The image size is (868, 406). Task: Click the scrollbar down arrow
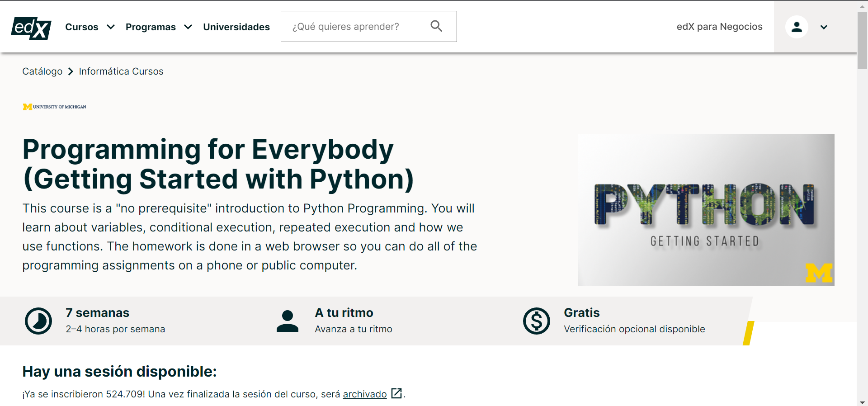click(x=862, y=402)
